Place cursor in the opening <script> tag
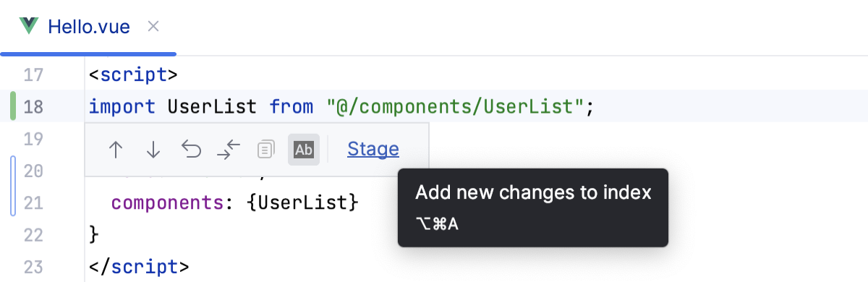This screenshot has height=282, width=868. click(133, 75)
